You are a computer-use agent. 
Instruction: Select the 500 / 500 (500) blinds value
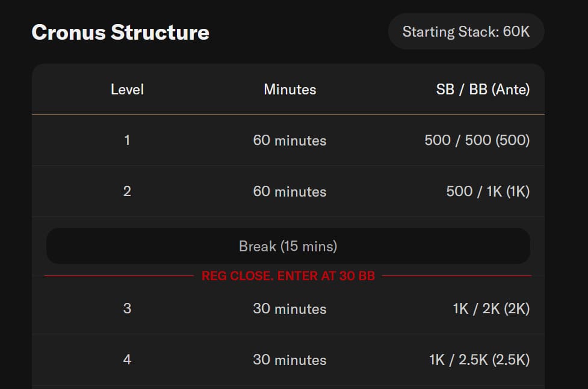pos(477,140)
